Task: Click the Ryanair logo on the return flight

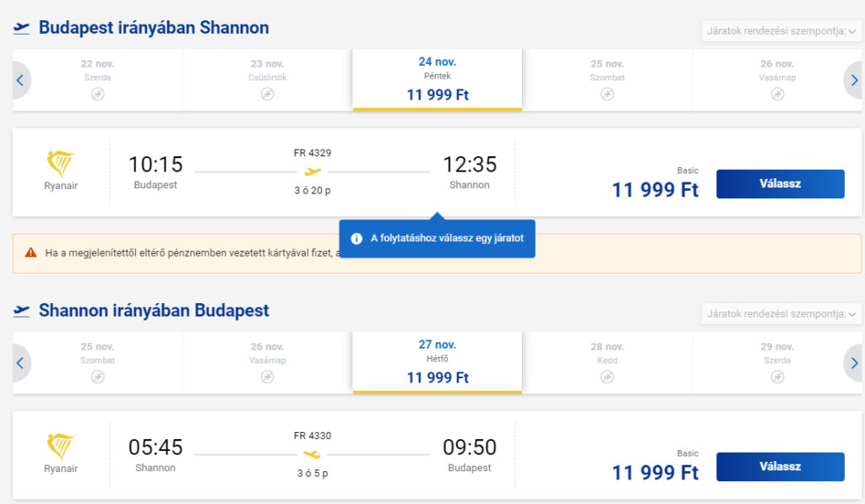Action: (x=61, y=447)
